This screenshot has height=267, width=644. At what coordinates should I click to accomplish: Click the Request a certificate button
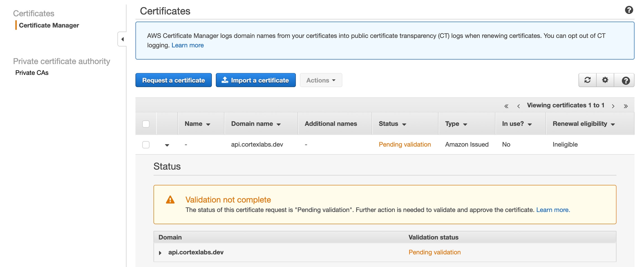click(173, 80)
